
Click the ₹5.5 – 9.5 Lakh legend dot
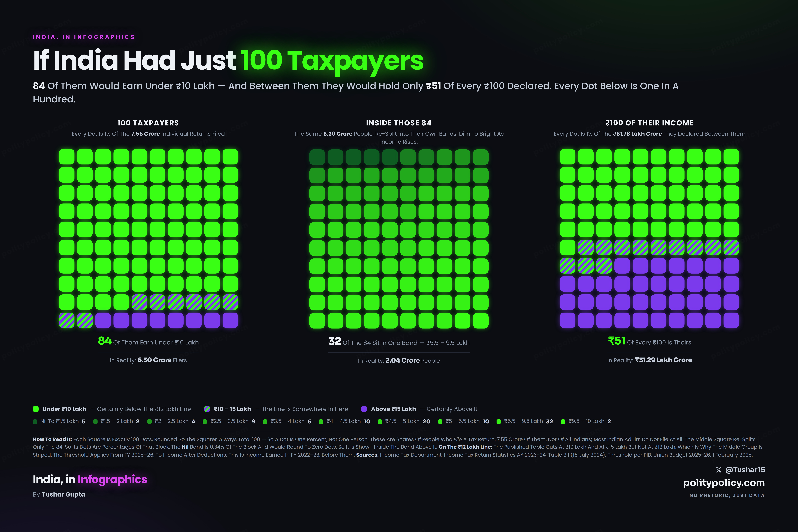(x=499, y=421)
